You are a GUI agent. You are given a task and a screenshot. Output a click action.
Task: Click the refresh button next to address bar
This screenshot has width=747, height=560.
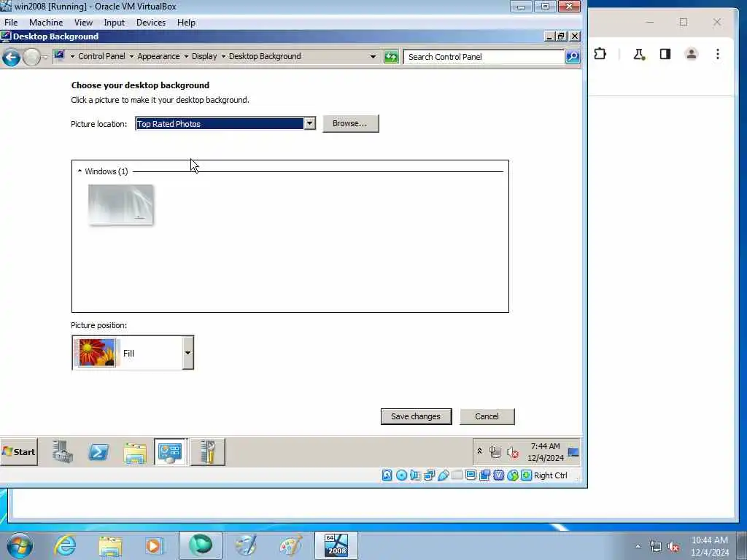391,57
